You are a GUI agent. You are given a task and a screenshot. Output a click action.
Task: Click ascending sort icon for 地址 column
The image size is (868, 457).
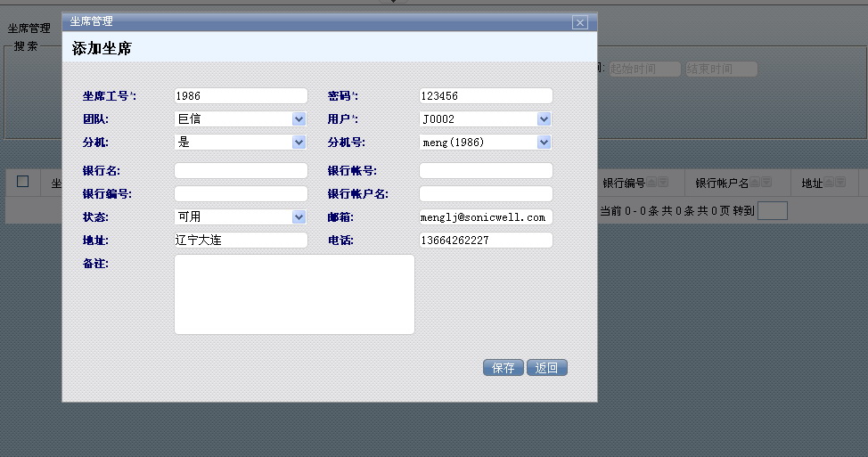tap(830, 183)
